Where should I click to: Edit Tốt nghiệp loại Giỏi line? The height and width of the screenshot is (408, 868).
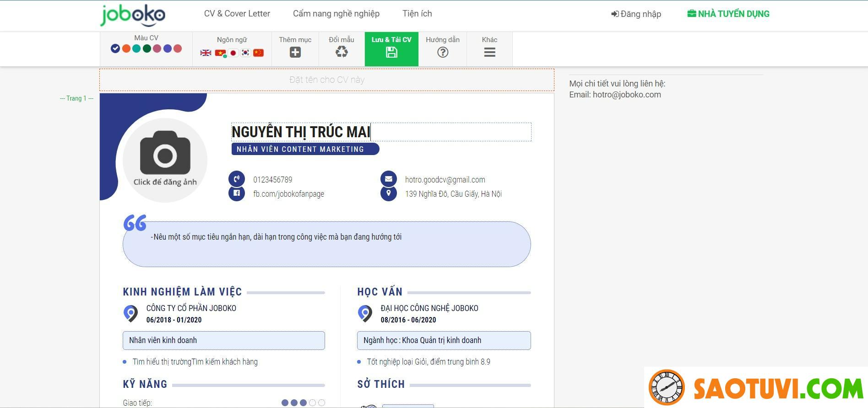coord(429,362)
